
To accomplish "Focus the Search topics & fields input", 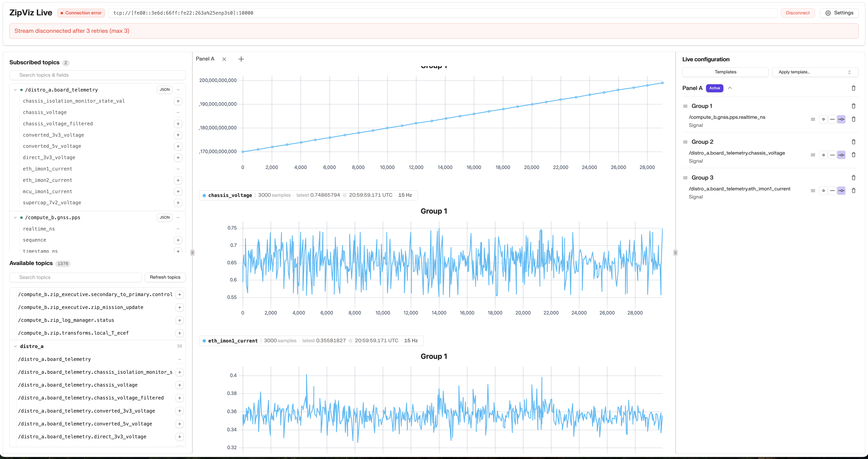I will click(x=97, y=75).
